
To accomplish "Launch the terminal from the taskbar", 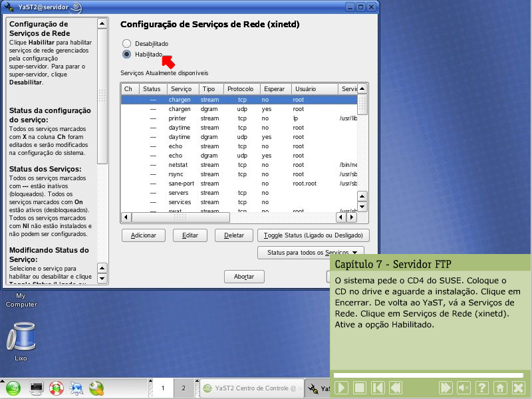I will click(36, 388).
